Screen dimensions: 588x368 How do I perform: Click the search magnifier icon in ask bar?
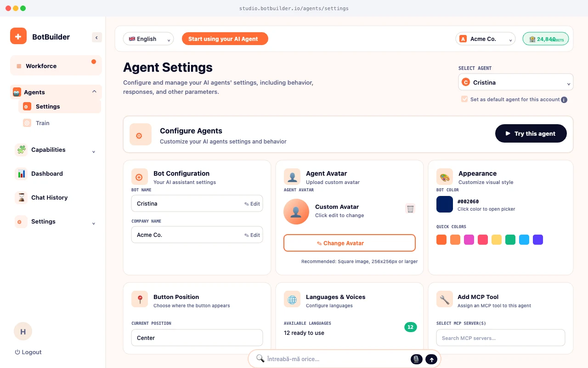click(260, 358)
